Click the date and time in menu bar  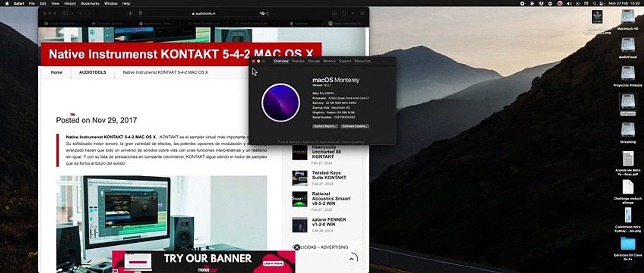click(624, 3)
